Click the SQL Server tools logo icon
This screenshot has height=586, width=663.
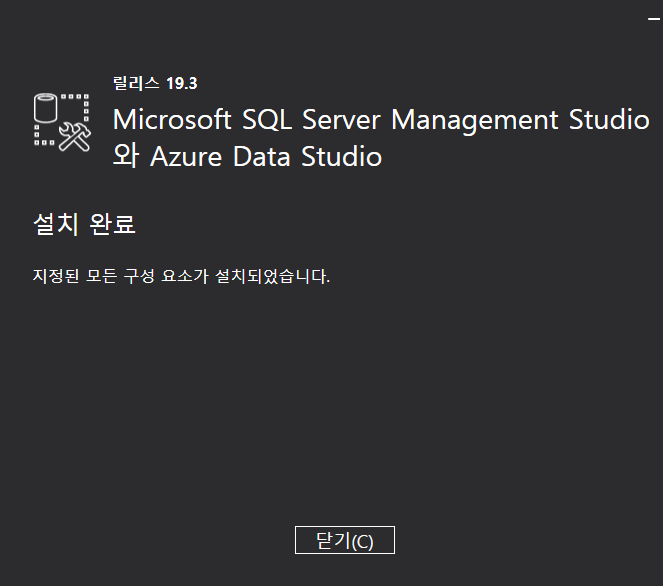62,123
